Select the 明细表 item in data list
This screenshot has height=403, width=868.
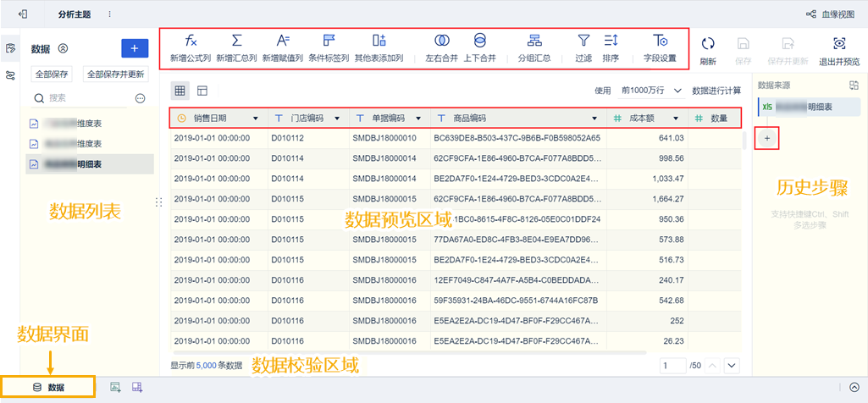[x=90, y=164]
